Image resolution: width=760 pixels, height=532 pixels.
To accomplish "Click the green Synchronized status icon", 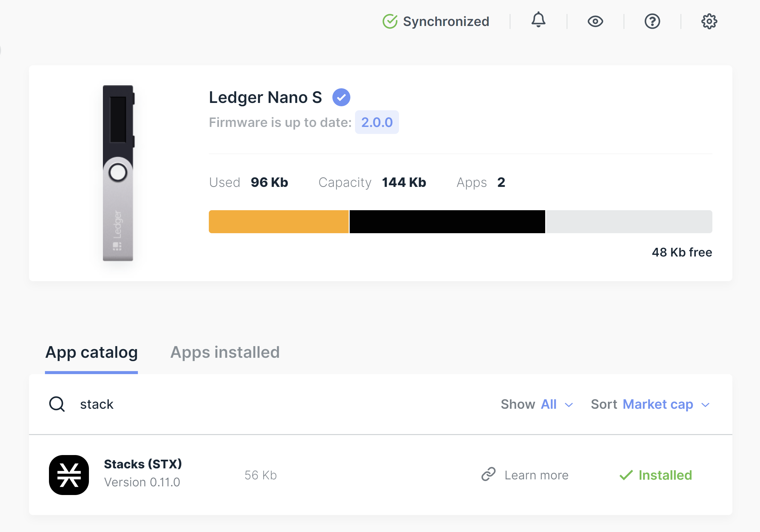I will click(390, 21).
